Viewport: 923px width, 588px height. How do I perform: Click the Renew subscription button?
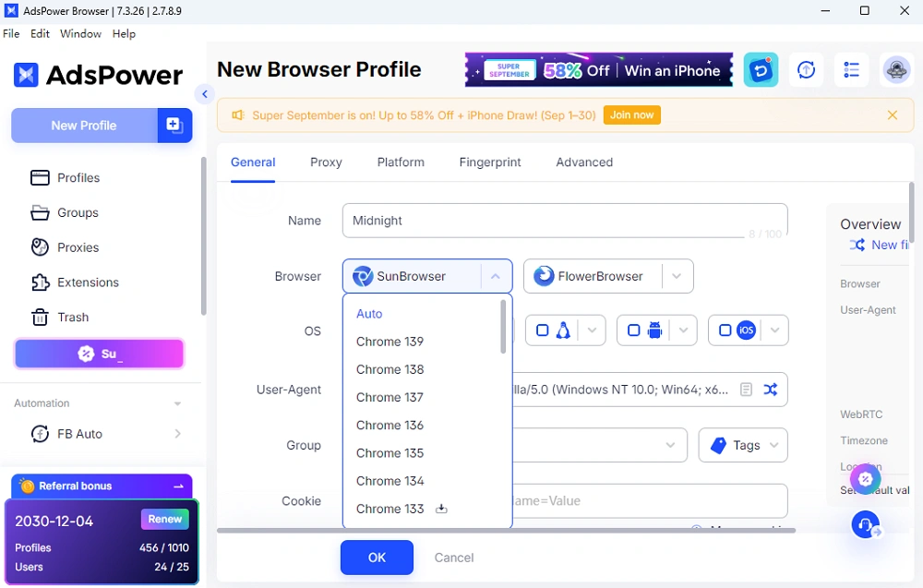tap(165, 519)
